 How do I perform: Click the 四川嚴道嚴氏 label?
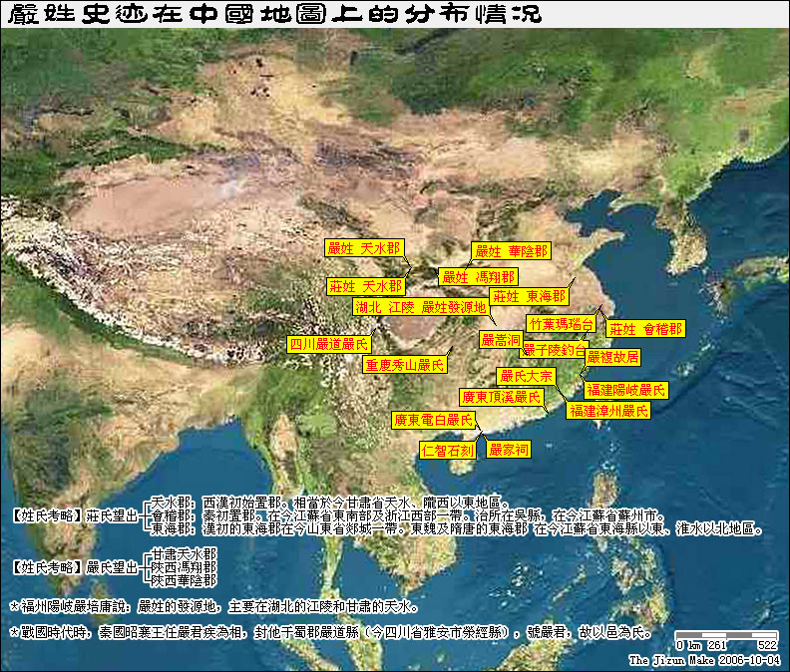[328, 344]
